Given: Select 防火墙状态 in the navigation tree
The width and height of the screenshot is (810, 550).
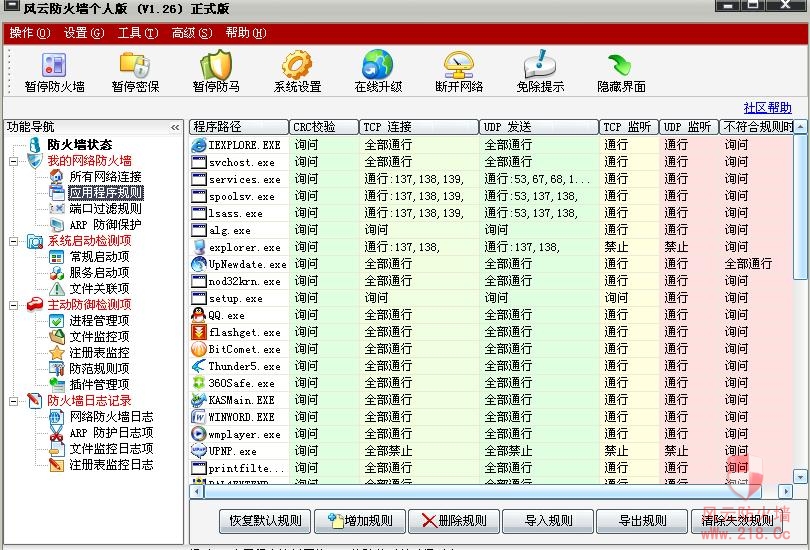Looking at the screenshot, I should coord(80,145).
